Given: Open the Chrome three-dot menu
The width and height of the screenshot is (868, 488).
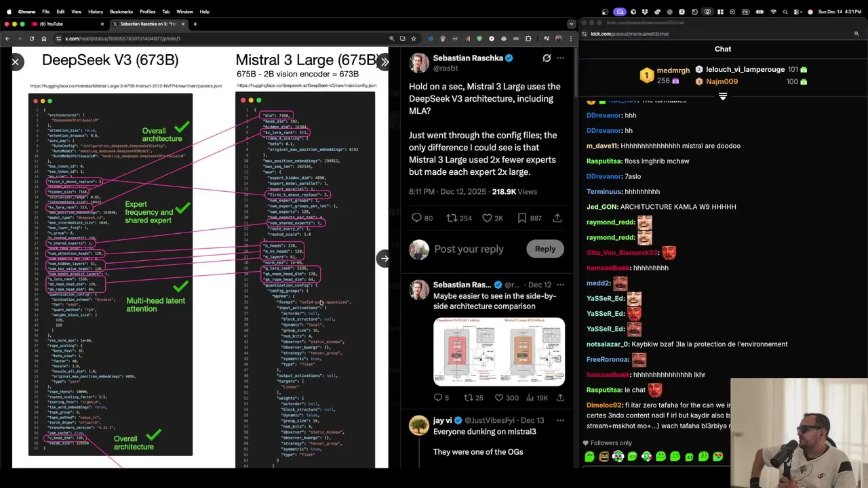Looking at the screenshot, I should (571, 39).
